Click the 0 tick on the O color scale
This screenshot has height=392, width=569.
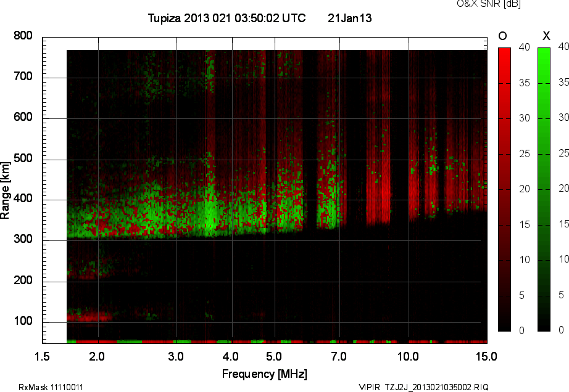[x=522, y=330]
